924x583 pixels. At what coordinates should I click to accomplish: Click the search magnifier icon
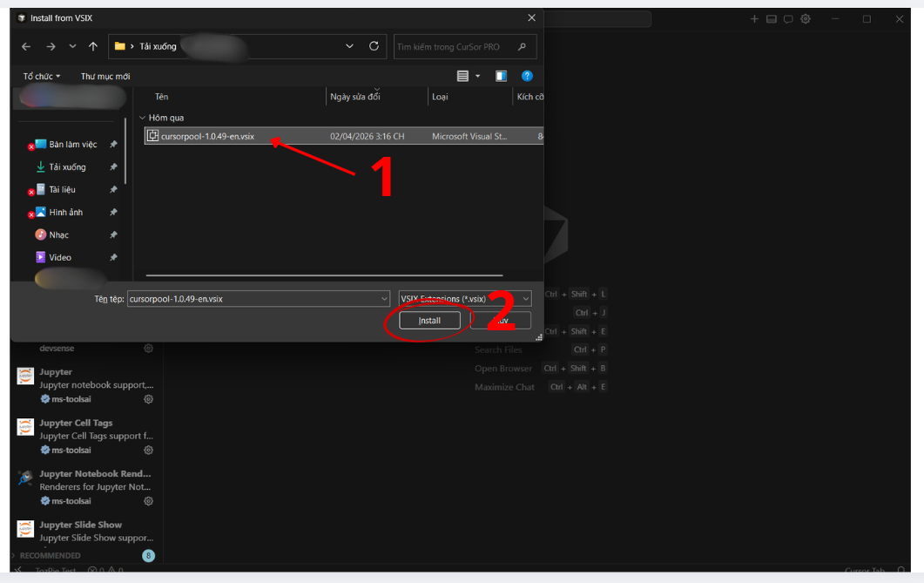point(523,46)
